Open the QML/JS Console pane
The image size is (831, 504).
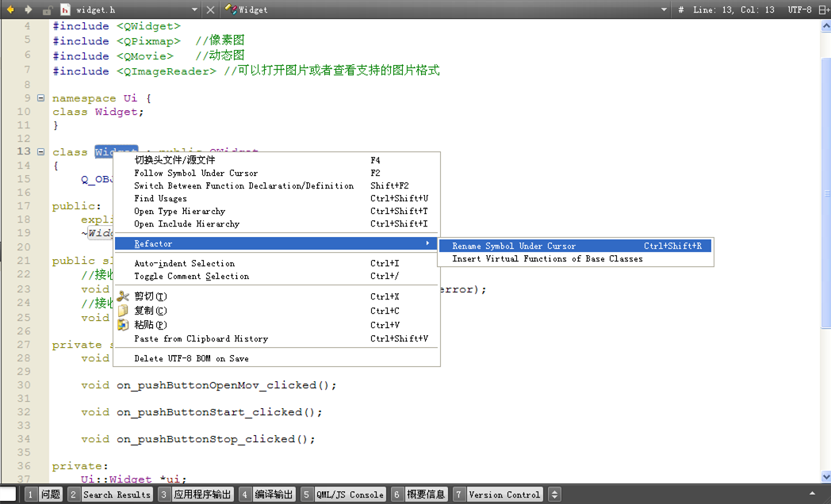[x=349, y=494]
